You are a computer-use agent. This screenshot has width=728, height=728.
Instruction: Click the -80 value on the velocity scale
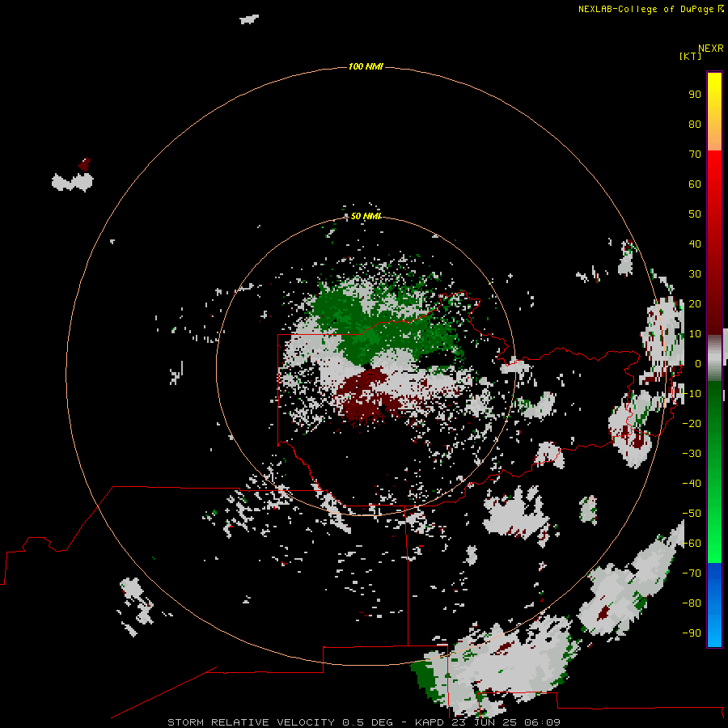(x=692, y=603)
